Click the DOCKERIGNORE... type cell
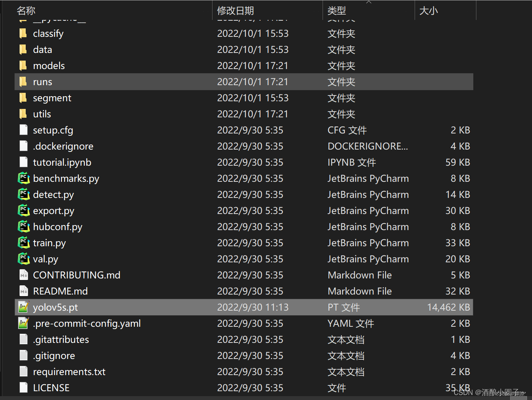The width and height of the screenshot is (532, 400). (x=368, y=146)
